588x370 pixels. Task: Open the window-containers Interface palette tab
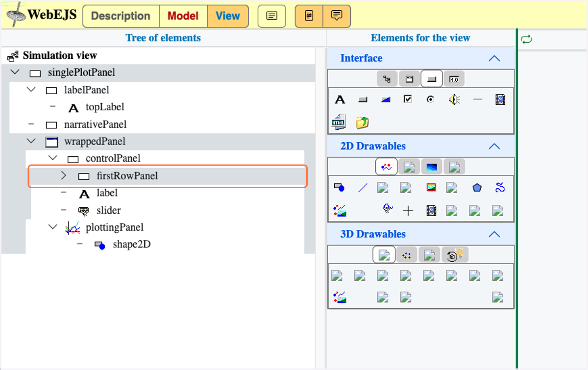tap(410, 79)
